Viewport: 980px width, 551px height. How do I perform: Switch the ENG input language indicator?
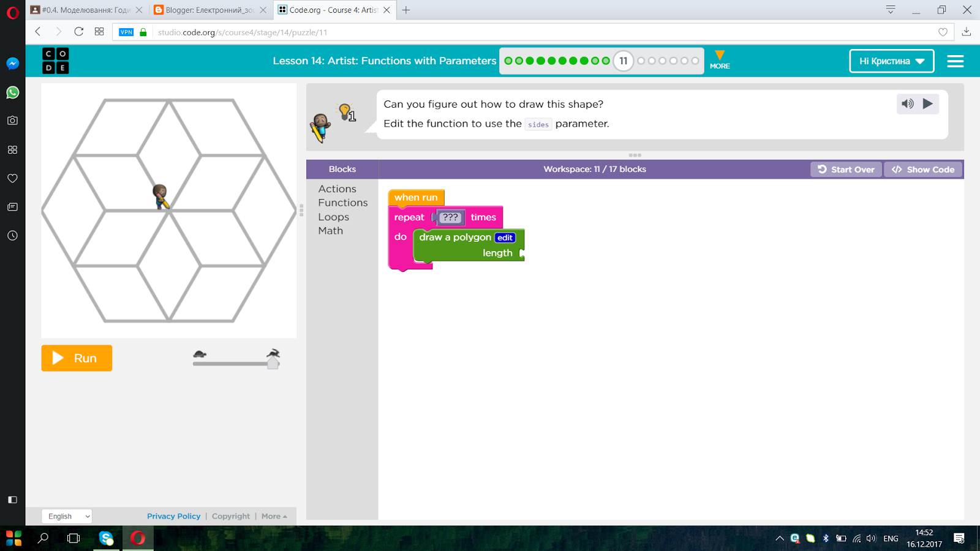pyautogui.click(x=891, y=539)
